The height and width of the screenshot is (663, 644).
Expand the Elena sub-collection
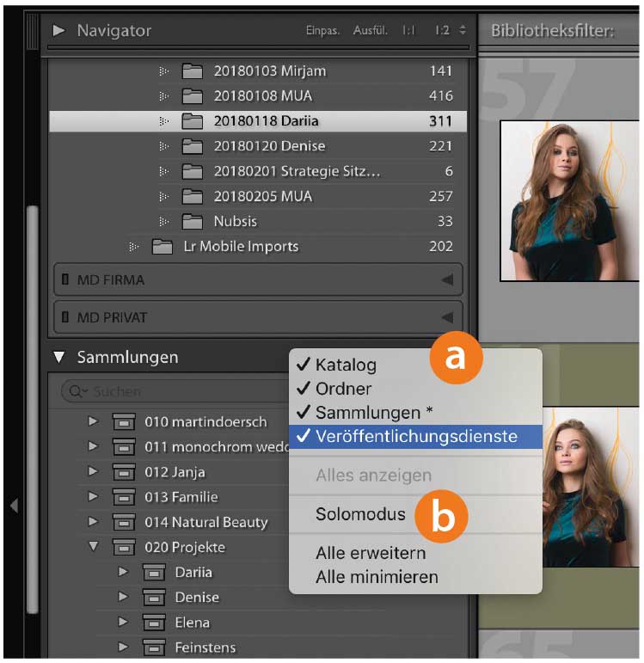point(123,622)
